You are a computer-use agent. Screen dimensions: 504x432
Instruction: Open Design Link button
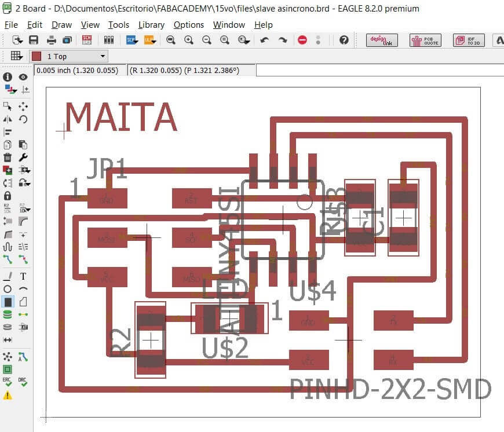382,40
